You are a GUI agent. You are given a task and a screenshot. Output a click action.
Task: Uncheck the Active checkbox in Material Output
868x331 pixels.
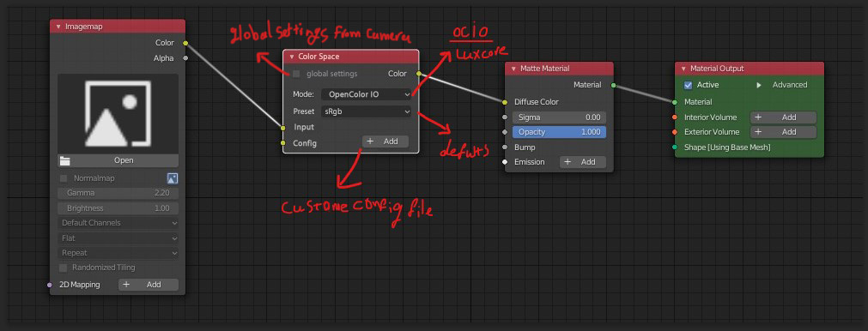click(x=688, y=85)
